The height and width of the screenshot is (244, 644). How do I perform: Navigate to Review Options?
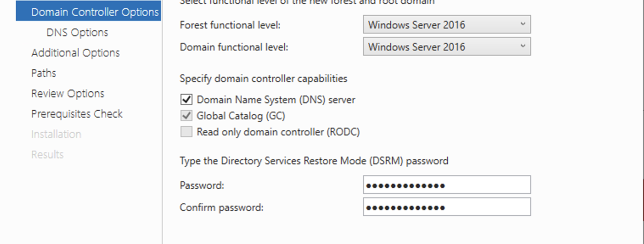pyautogui.click(x=68, y=94)
